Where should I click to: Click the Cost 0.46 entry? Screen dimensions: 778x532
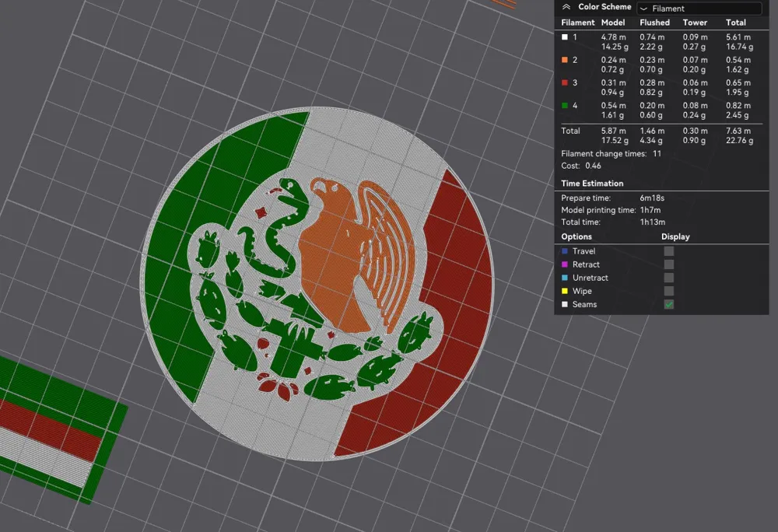(581, 166)
